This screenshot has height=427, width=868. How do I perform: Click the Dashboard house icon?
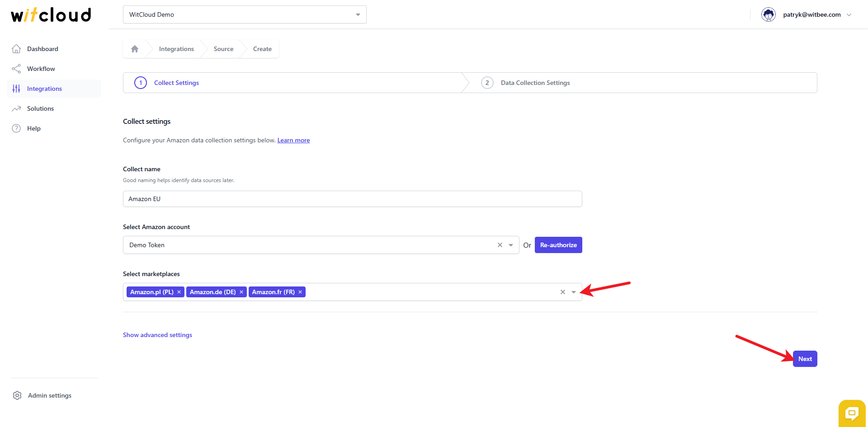pyautogui.click(x=16, y=49)
